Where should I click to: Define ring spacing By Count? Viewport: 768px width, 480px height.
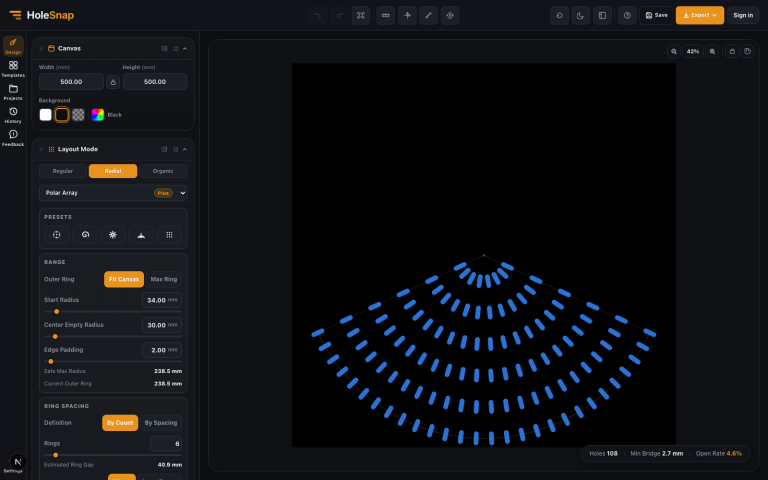tap(120, 423)
